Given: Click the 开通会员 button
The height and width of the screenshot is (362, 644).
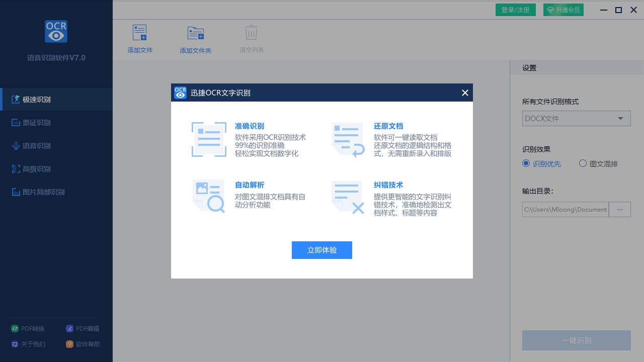Looking at the screenshot, I should 563,10.
